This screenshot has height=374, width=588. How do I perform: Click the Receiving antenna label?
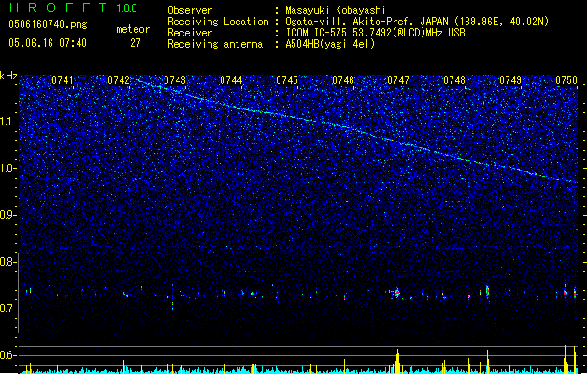pyautogui.click(x=215, y=44)
